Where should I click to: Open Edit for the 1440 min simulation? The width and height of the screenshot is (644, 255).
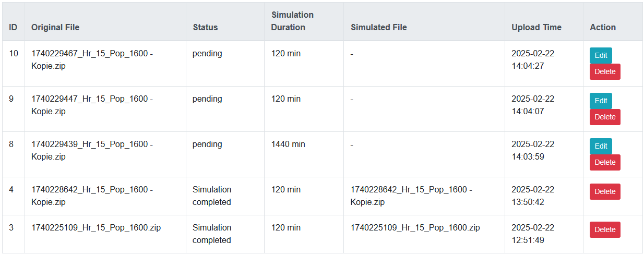pos(601,146)
